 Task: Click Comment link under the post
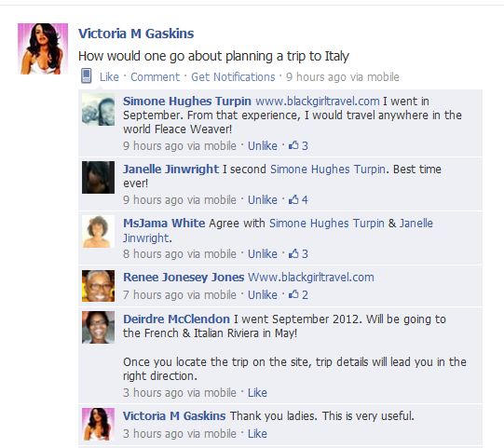point(155,77)
